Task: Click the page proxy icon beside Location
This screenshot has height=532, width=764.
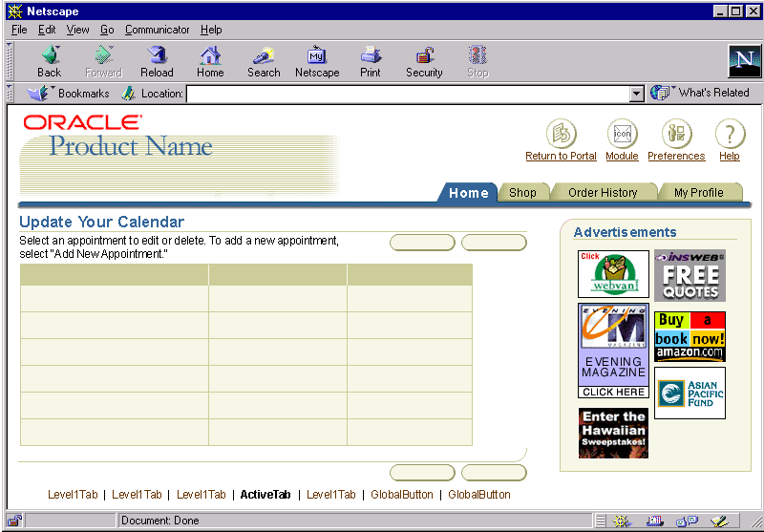Action: pyautogui.click(x=128, y=93)
